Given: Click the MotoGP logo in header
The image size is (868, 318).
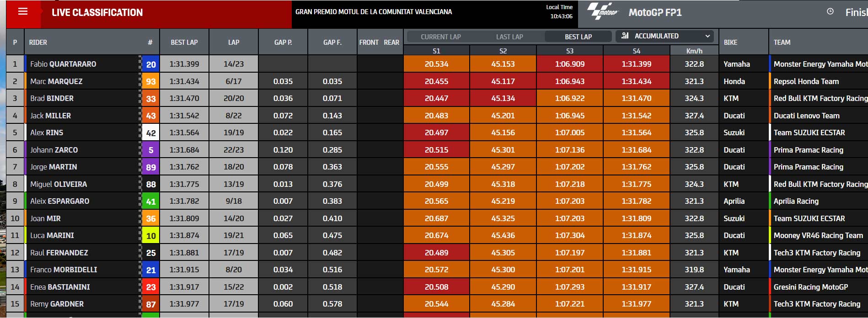Looking at the screenshot, I should (x=603, y=12).
